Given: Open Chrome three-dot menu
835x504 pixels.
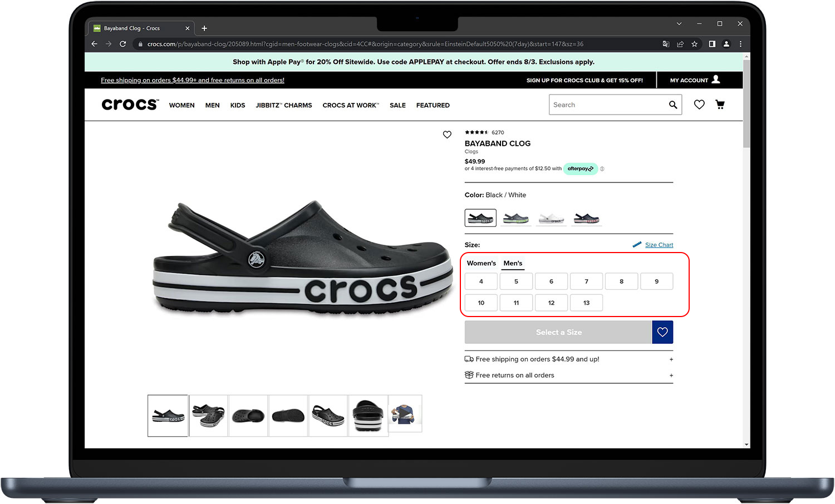Looking at the screenshot, I should 740,44.
